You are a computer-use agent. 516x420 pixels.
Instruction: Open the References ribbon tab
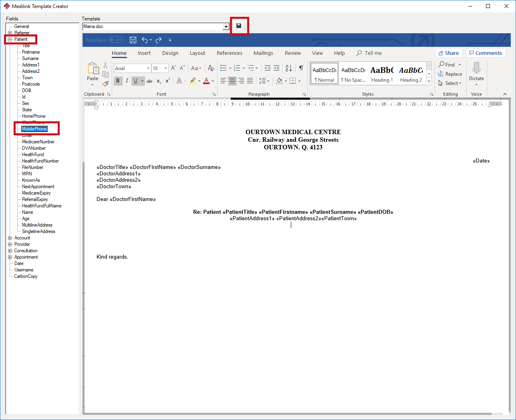click(x=229, y=53)
